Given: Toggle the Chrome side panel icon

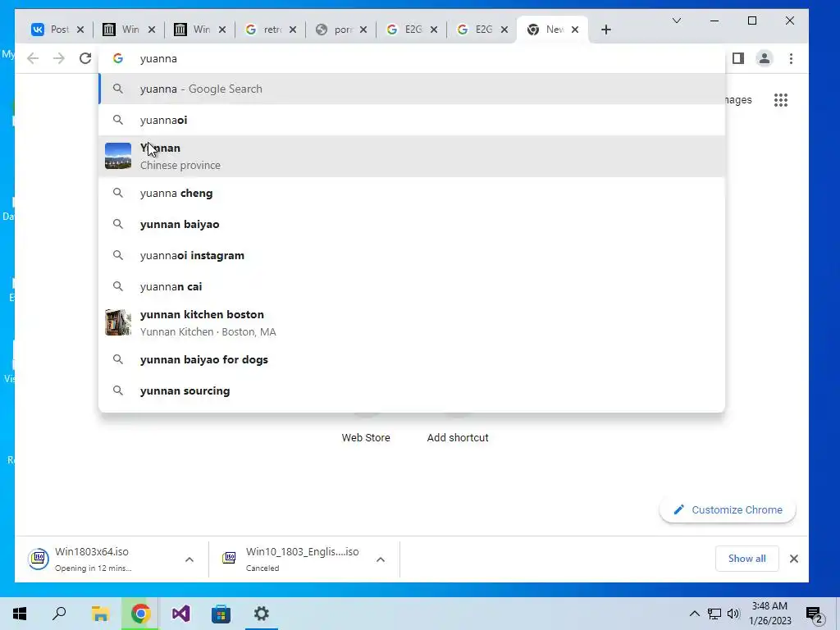Looking at the screenshot, I should (x=738, y=58).
